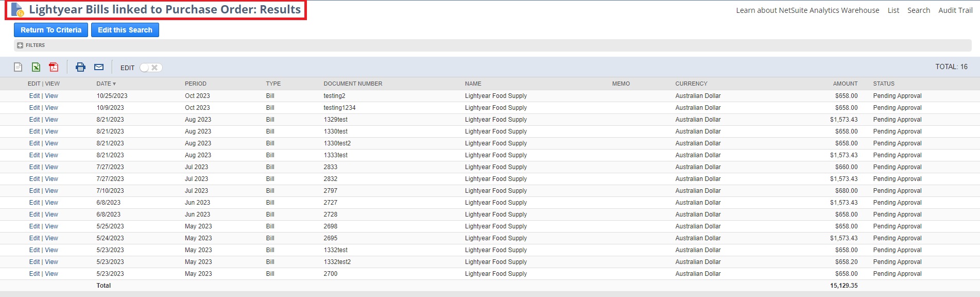Export results as PDF icon

coord(54,67)
